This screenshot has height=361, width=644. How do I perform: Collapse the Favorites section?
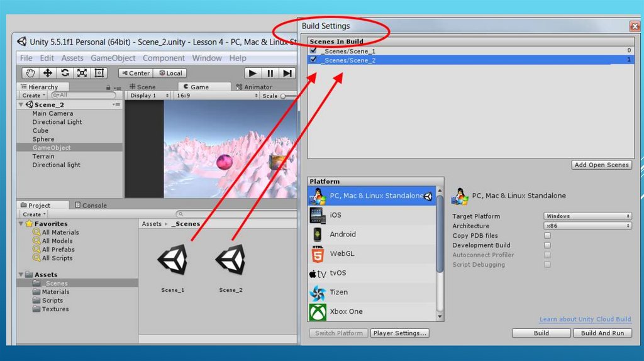(21, 224)
